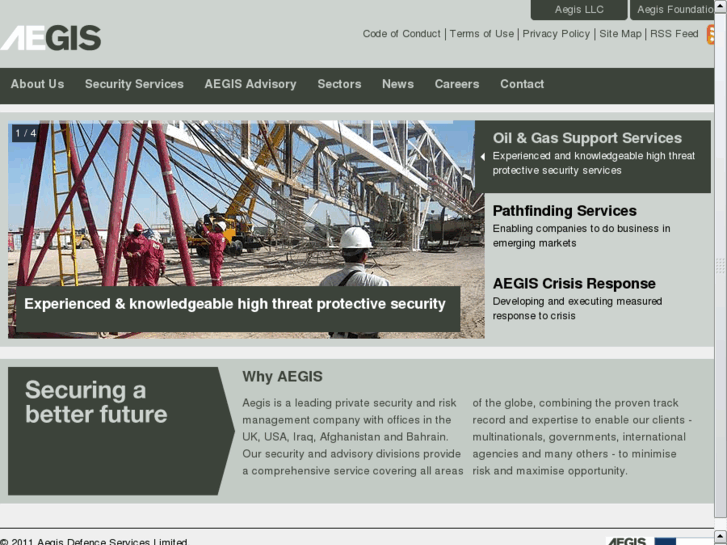Screen dimensions: 727x545
Task: Click the Securing a better future banner
Action: 121,431
